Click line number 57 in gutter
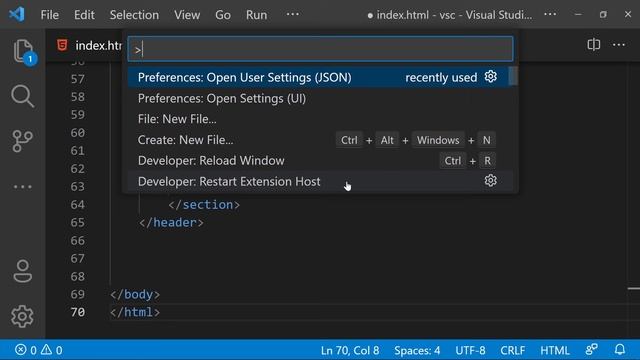Screen dimensions: 640x360 pyautogui.click(x=78, y=79)
